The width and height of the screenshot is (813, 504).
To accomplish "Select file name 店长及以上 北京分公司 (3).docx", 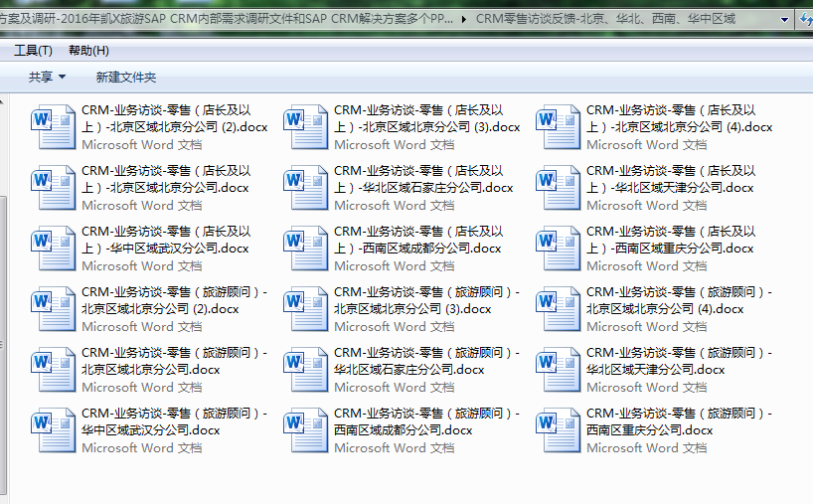I will 427,118.
